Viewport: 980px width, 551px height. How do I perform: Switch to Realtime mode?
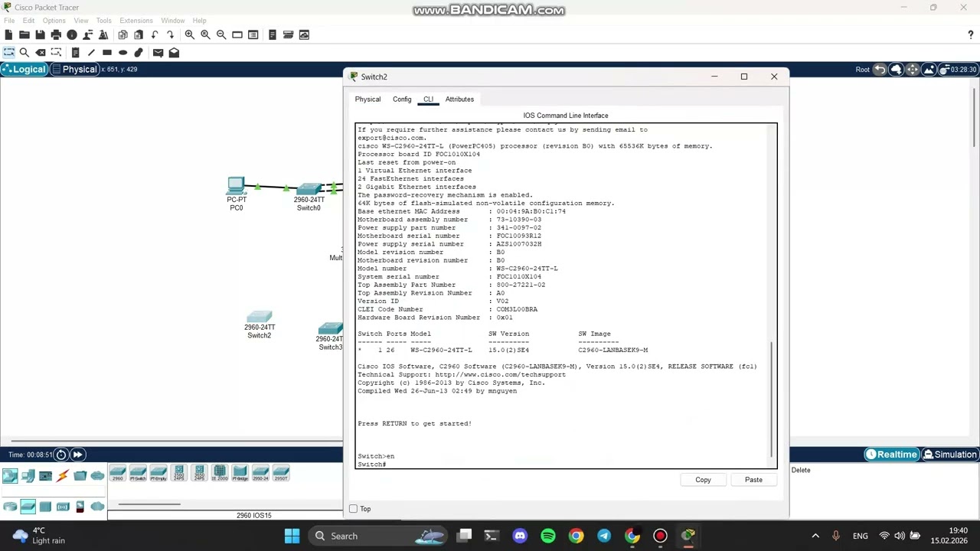tap(891, 455)
